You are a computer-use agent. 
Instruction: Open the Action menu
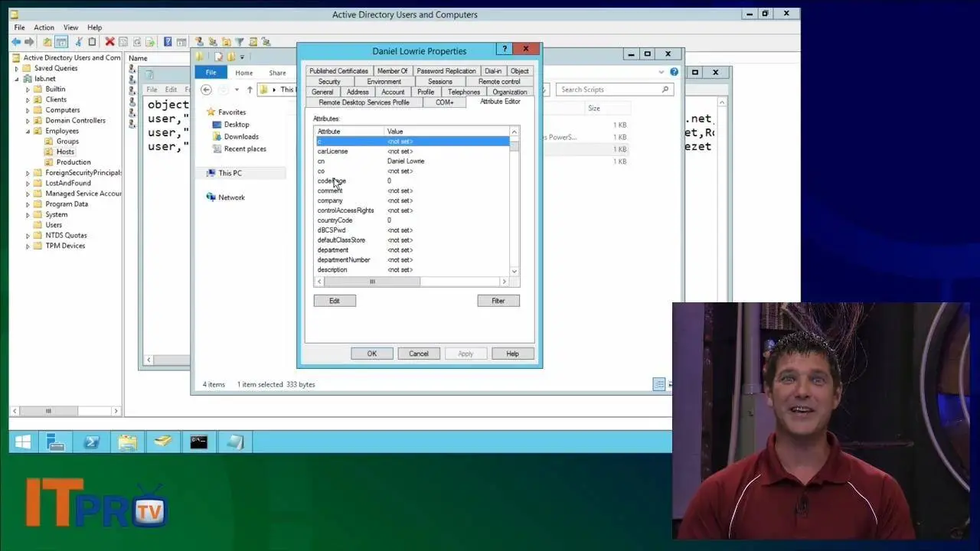click(x=44, y=28)
